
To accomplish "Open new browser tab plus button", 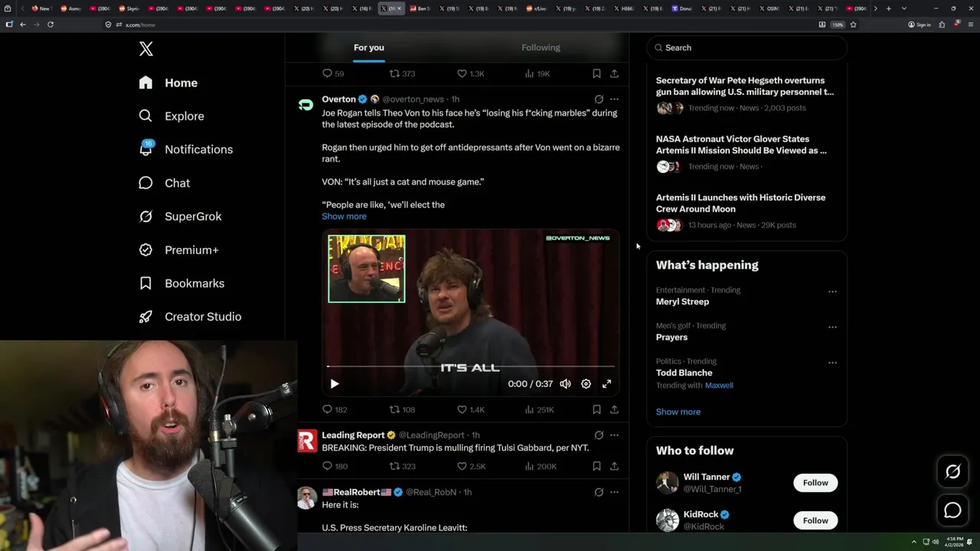I will pyautogui.click(x=888, y=8).
